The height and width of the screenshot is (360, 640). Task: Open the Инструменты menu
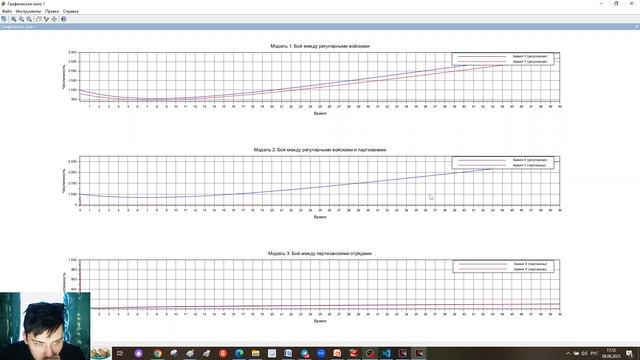(28, 11)
